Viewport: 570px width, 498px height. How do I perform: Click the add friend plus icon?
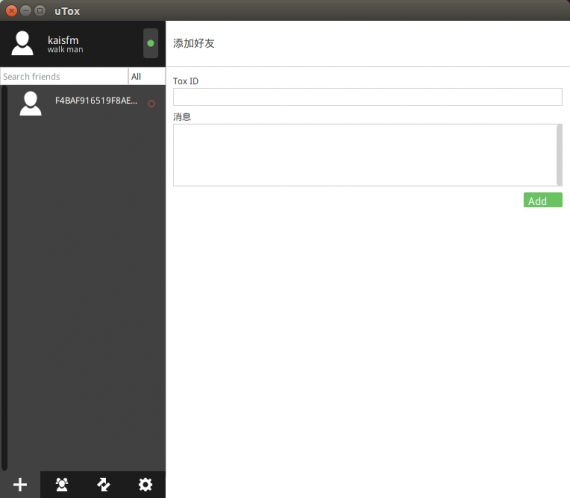20,485
